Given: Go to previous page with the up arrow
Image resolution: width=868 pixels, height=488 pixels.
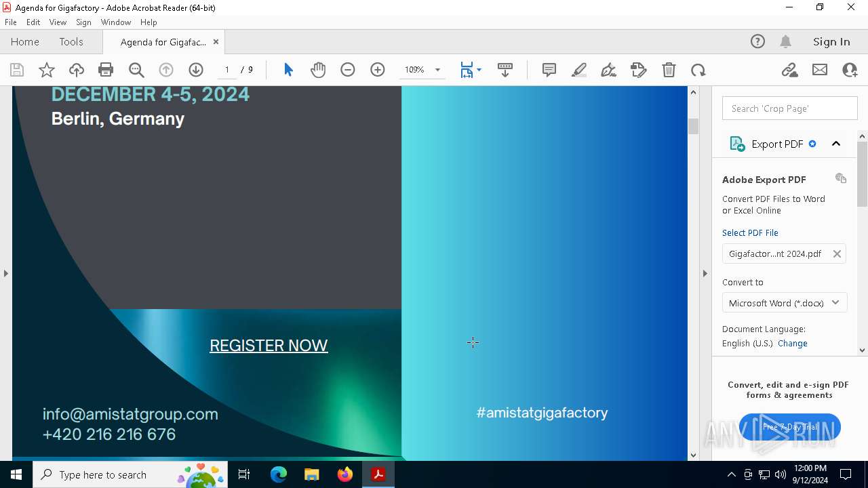Looking at the screenshot, I should (x=166, y=70).
